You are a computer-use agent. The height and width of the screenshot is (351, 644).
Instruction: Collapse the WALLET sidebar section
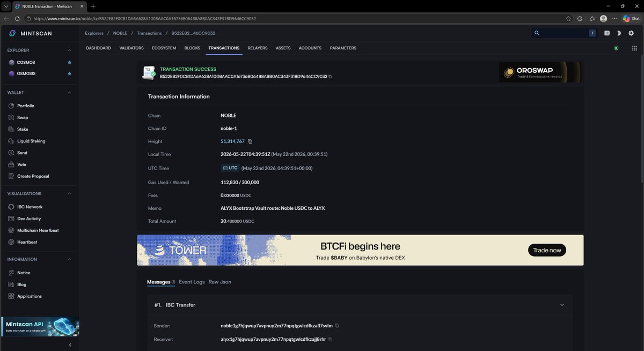click(x=69, y=92)
